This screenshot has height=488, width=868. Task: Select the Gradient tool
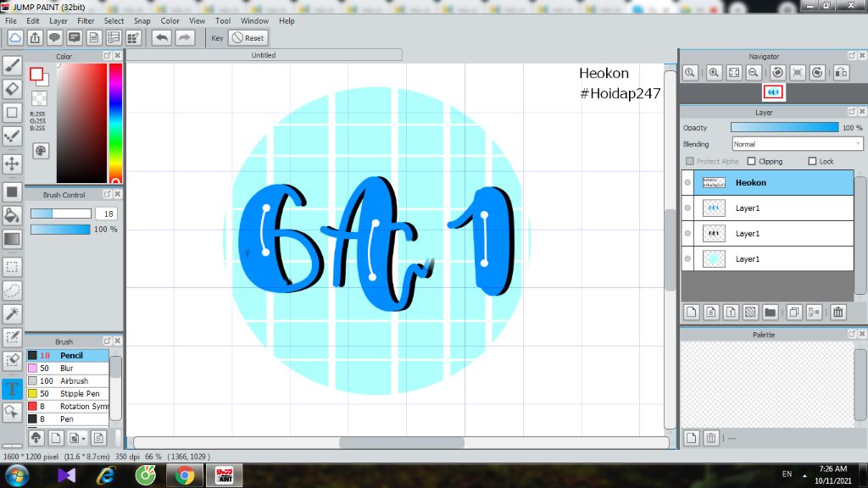tap(12, 239)
